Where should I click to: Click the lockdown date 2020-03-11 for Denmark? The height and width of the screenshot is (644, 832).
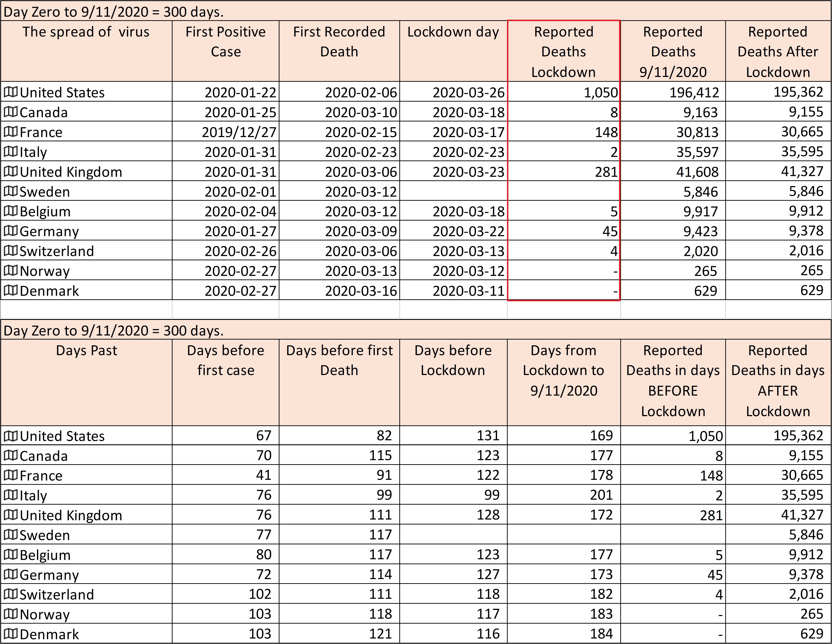click(x=453, y=290)
